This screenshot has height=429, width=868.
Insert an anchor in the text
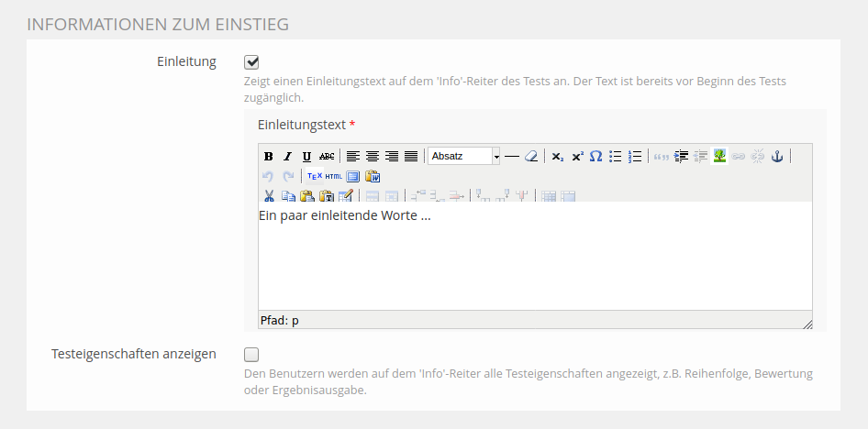(x=776, y=157)
